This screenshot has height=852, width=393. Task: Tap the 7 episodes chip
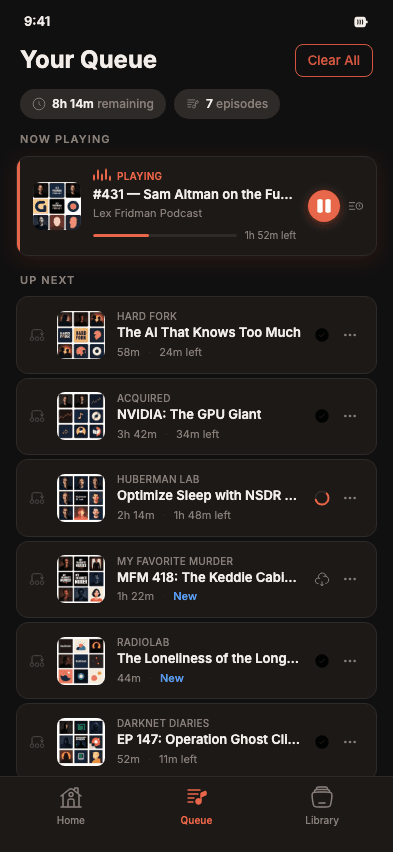coord(227,104)
